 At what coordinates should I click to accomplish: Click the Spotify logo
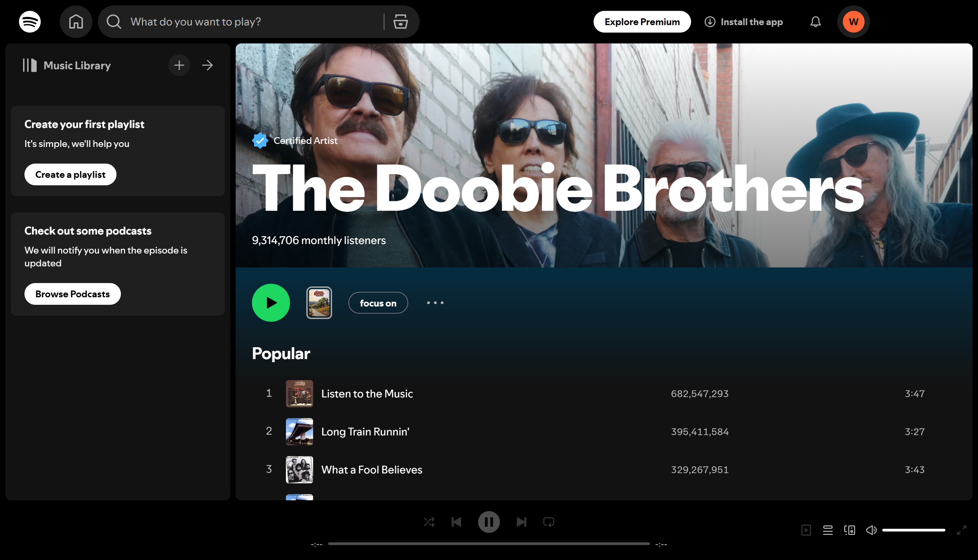click(x=30, y=22)
